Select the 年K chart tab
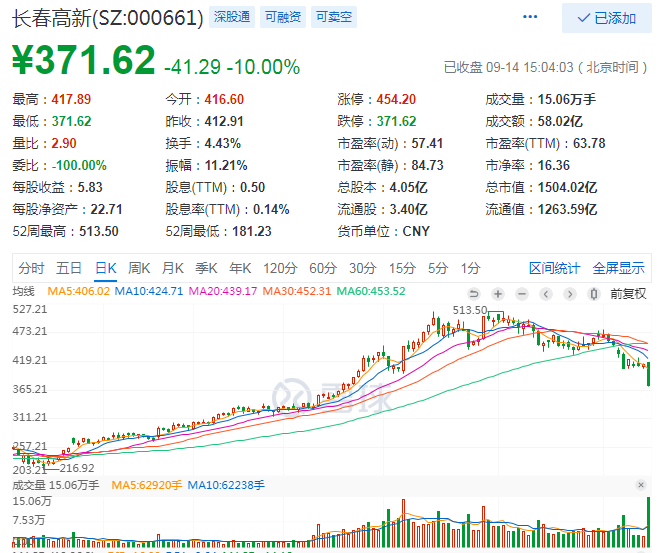The image size is (660, 553). pyautogui.click(x=240, y=268)
